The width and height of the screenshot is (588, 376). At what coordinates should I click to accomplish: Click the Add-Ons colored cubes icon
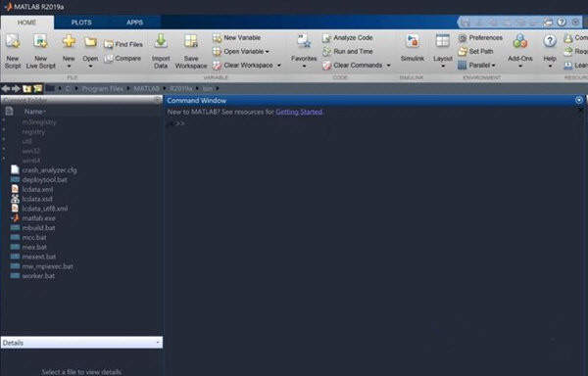[x=520, y=41]
